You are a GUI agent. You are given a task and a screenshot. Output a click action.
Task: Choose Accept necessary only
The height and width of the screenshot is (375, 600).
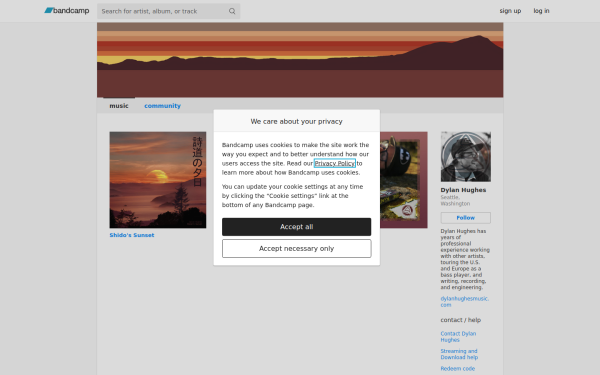coord(297,248)
